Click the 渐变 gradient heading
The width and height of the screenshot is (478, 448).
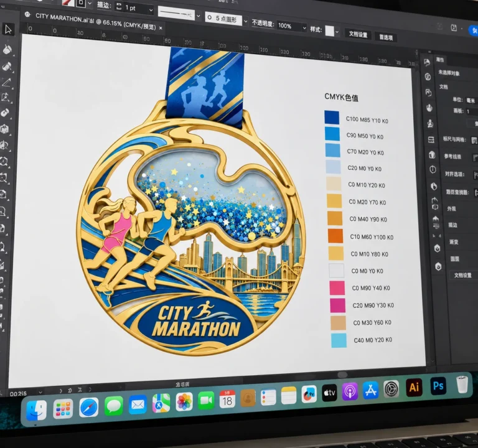(x=454, y=242)
